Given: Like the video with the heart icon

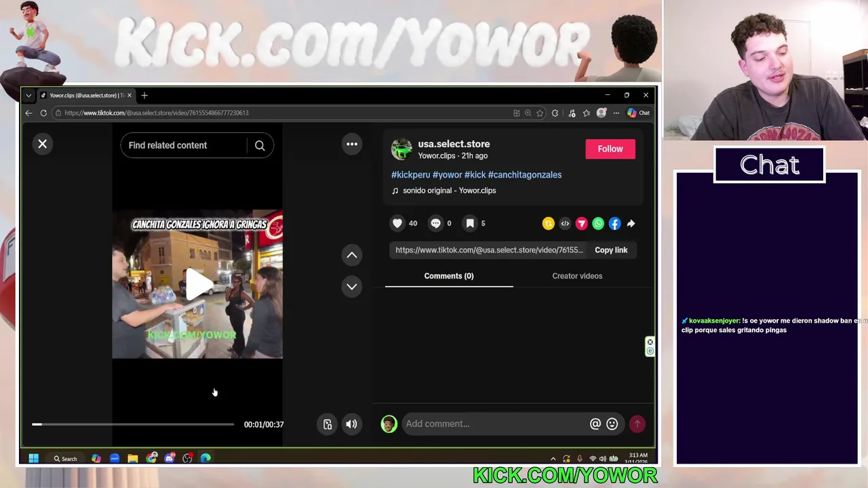Looking at the screenshot, I should 397,223.
